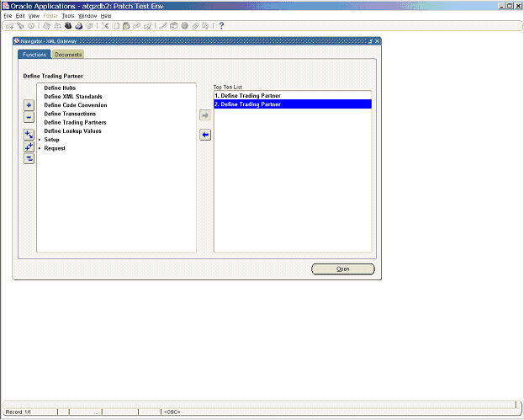The width and height of the screenshot is (524, 420).
Task: Open the File menu
Action: pyautogui.click(x=8, y=16)
